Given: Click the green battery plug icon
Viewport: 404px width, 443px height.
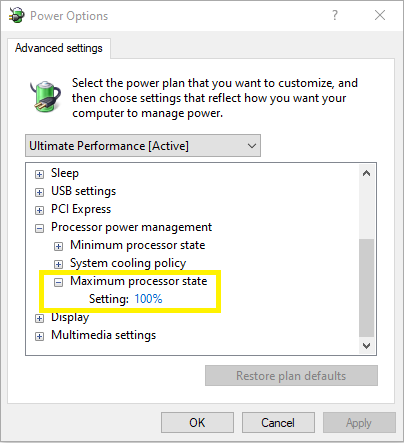Looking at the screenshot, I should pyautogui.click(x=46, y=96).
